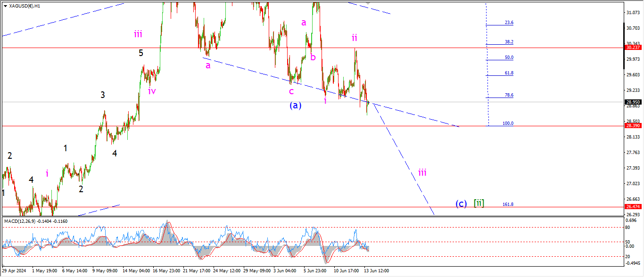Click the small triangle beside the XAGUSD title
Image resolution: width=644 pixels, height=277 pixels.
tap(5, 6)
